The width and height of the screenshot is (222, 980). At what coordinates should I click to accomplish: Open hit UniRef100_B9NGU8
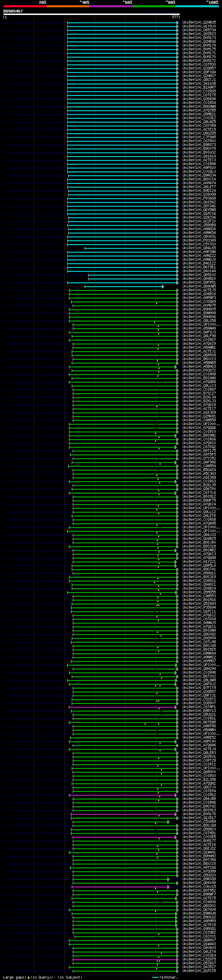click(199, 913)
